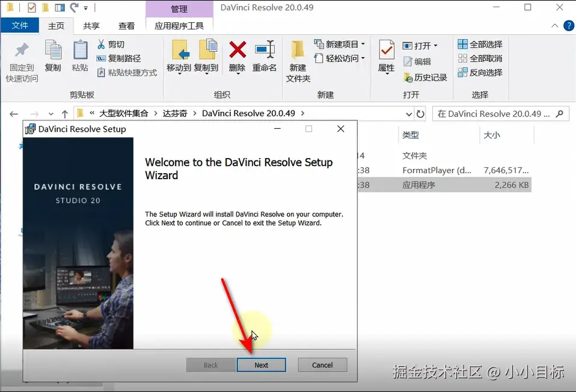576x392 pixels.
Task: Click Edit (编辑) in the ribbon
Action: point(417,61)
